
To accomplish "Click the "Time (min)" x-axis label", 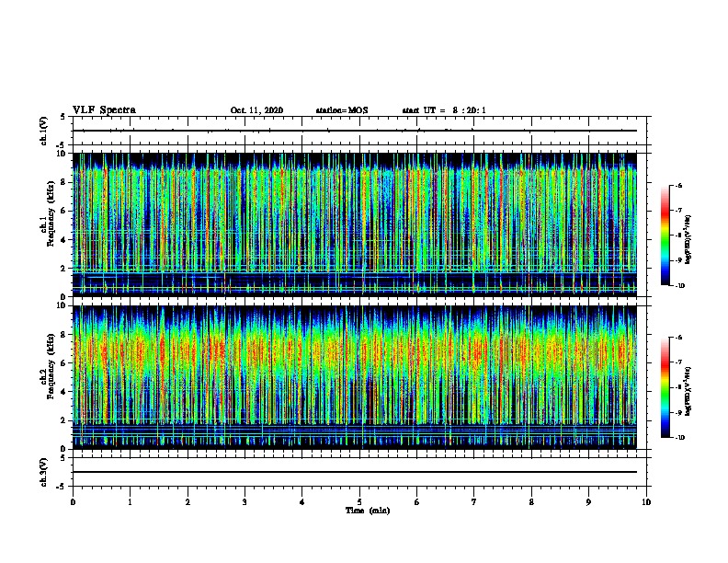I will click(368, 511).
